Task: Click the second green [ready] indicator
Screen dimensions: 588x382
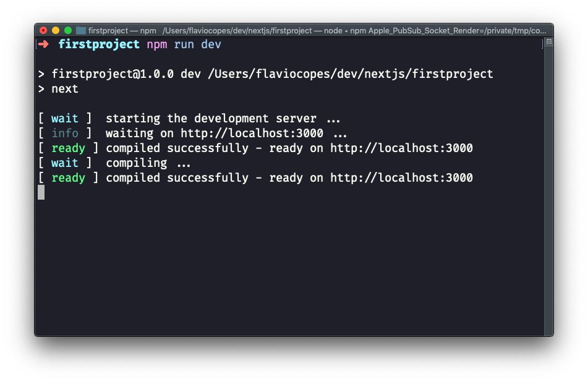Action: click(x=68, y=177)
